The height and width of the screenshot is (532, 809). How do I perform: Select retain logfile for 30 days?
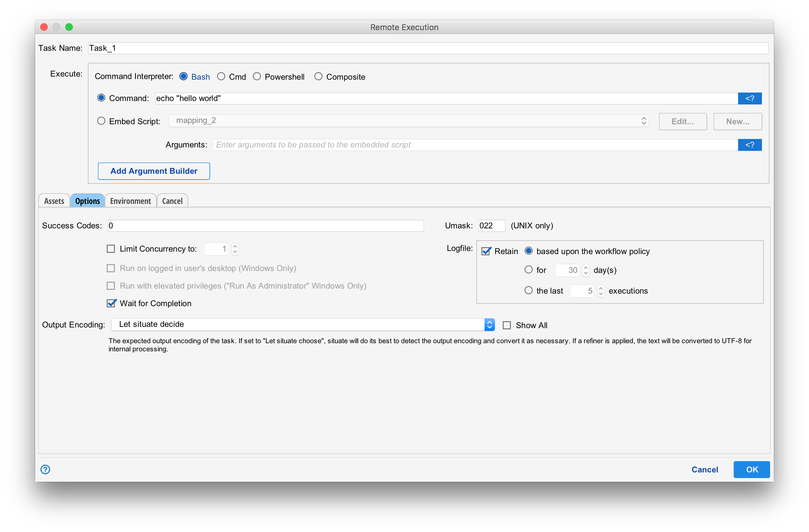[528, 270]
